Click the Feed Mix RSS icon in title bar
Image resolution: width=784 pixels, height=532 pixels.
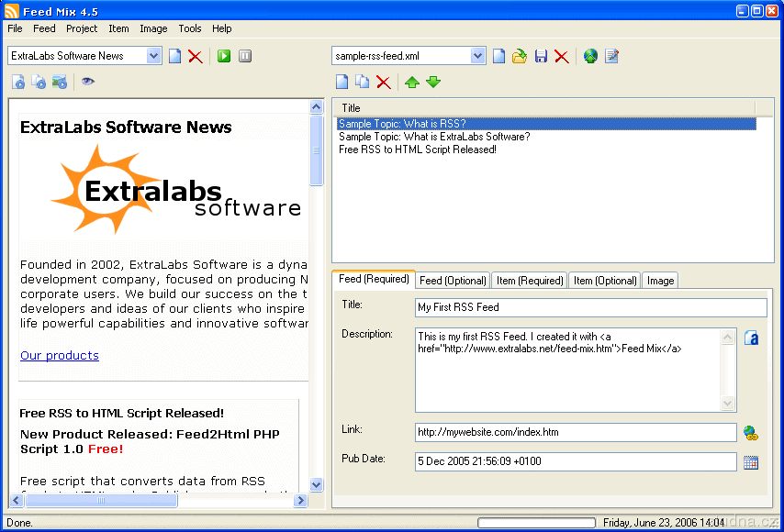click(11, 10)
